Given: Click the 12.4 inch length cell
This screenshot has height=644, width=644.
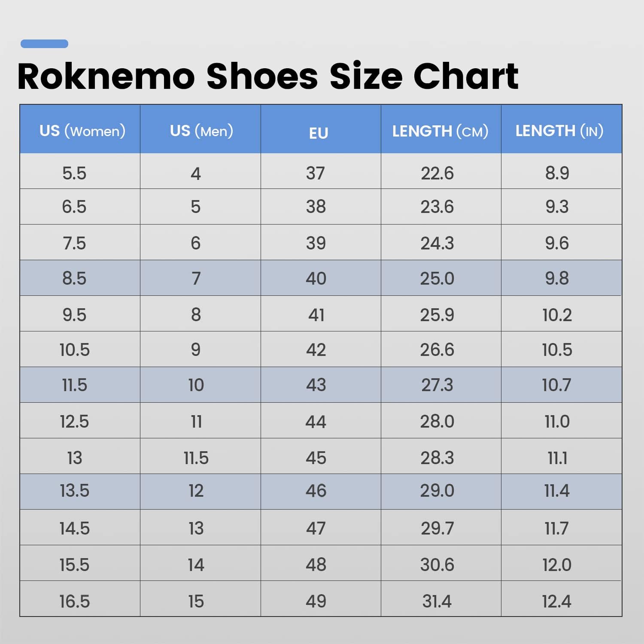Looking at the screenshot, I should click(x=557, y=601).
